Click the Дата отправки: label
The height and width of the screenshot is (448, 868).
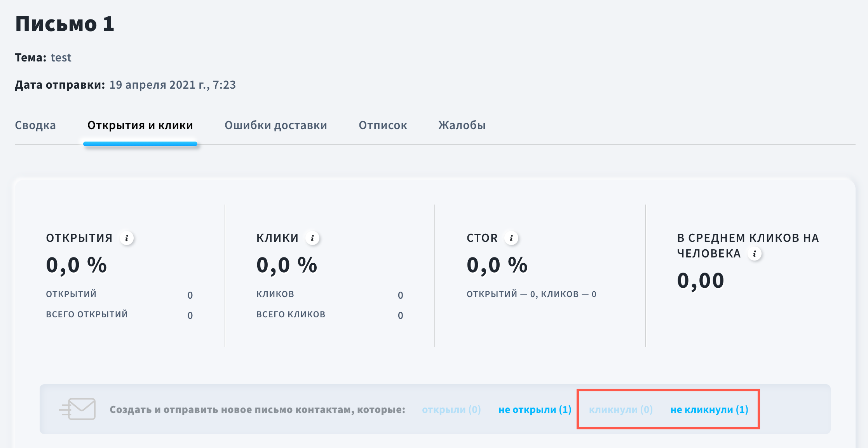[60, 85]
